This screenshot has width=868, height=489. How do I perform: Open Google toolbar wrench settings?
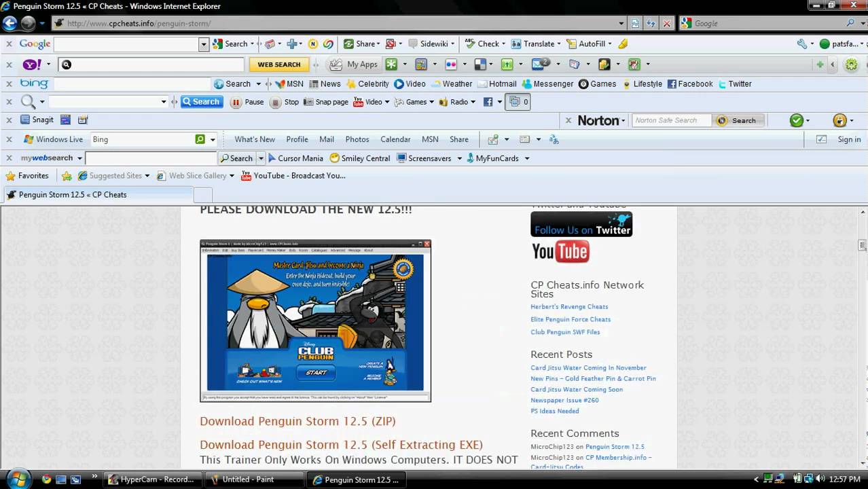click(801, 43)
